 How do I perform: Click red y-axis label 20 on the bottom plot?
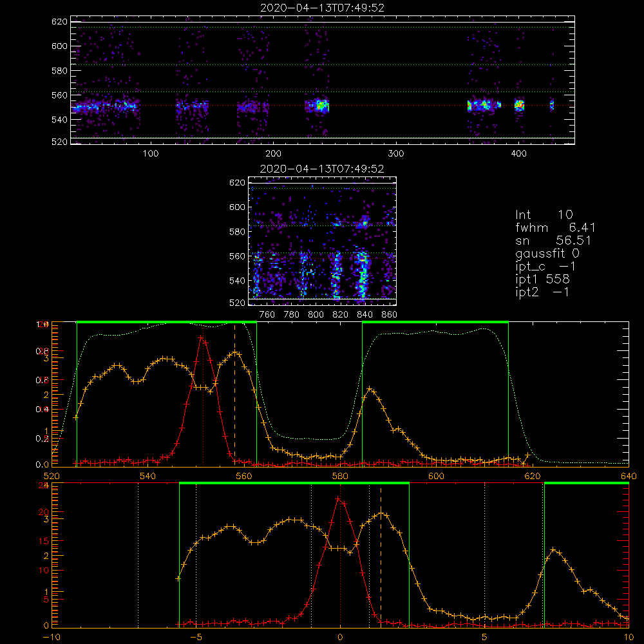[x=44, y=512]
